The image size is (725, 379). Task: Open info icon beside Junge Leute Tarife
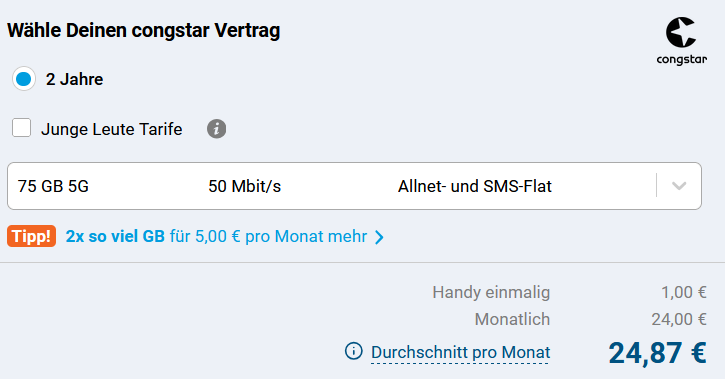tap(216, 129)
